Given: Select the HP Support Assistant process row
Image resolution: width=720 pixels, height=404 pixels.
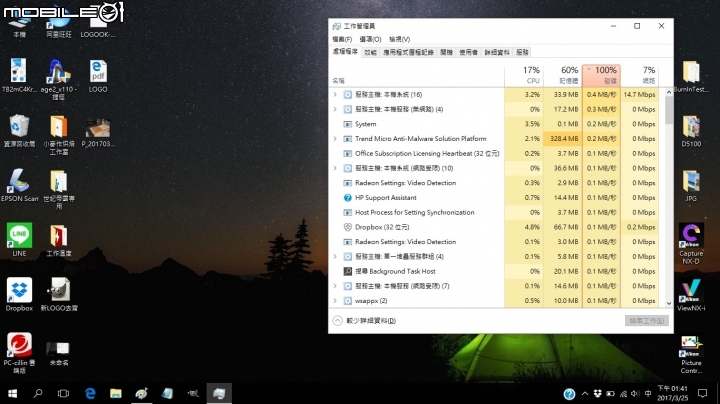Looking at the screenshot, I should [x=495, y=197].
